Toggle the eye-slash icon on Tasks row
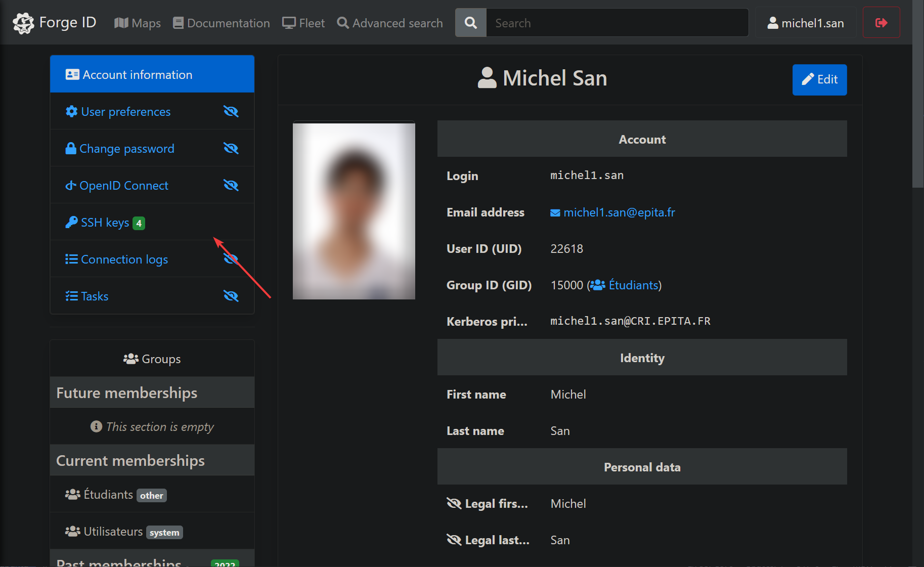 pos(231,296)
